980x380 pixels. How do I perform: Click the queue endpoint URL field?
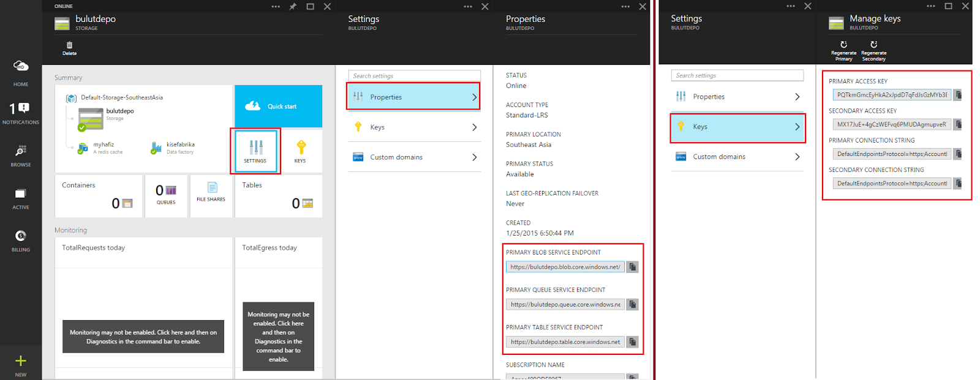coord(565,304)
